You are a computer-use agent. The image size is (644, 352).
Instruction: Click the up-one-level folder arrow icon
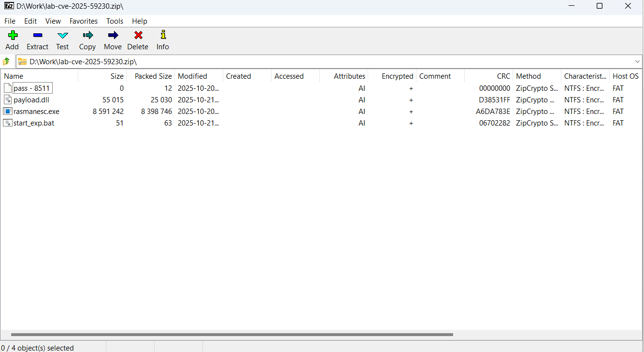6,61
